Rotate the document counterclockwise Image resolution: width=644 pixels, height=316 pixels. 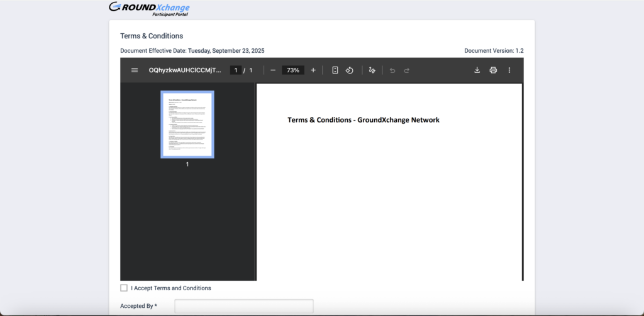pos(350,70)
